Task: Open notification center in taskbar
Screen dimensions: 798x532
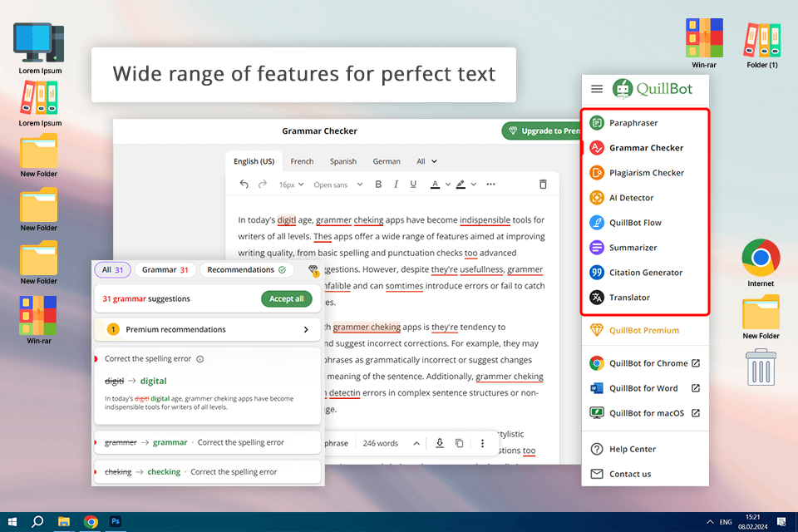Action: point(781,522)
